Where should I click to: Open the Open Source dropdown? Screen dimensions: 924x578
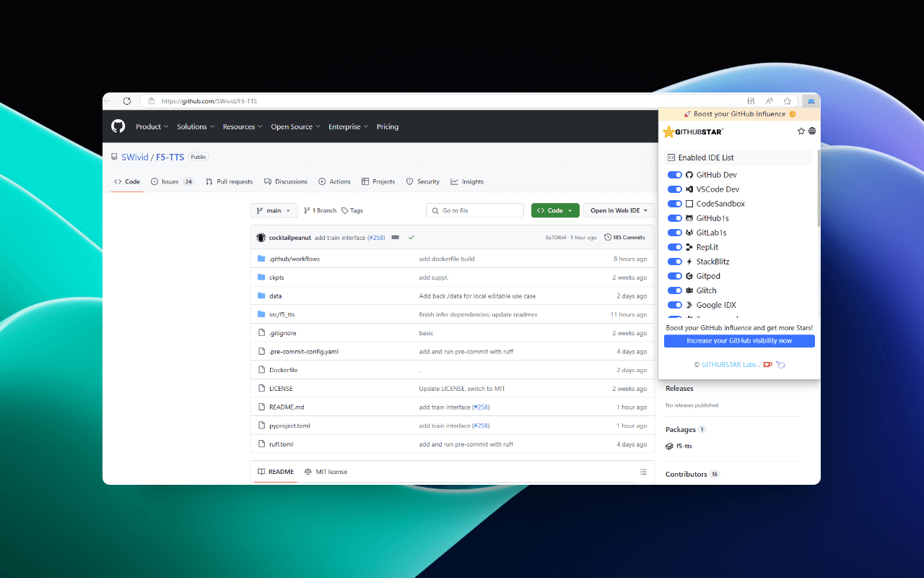pos(295,126)
